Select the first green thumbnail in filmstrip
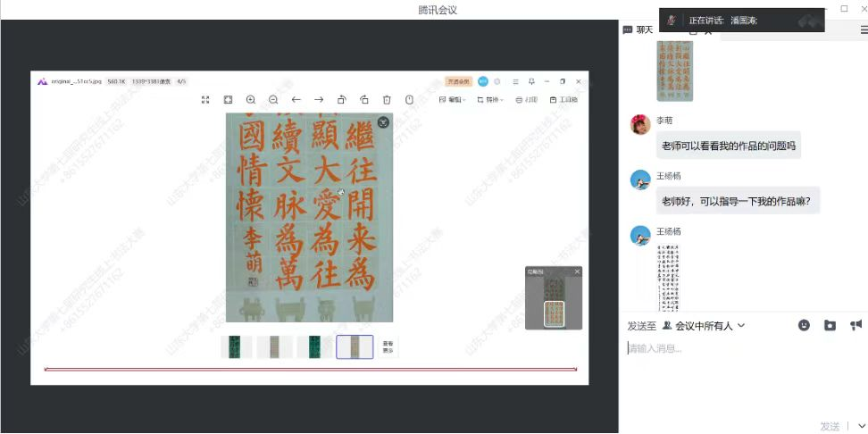 236,346
